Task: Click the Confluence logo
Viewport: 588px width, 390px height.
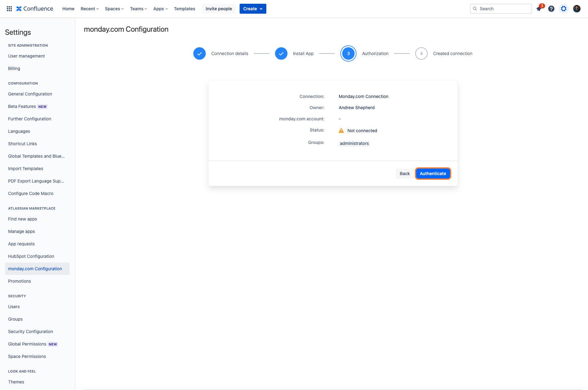Action: point(34,9)
